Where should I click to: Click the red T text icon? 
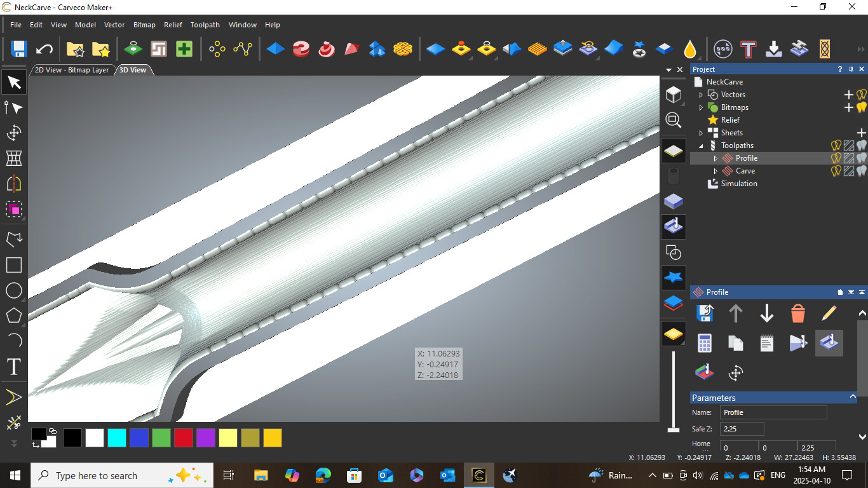click(749, 49)
